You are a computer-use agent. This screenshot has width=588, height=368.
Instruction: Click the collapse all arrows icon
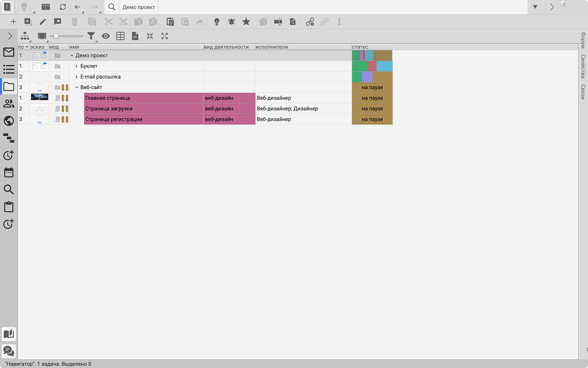pos(150,36)
